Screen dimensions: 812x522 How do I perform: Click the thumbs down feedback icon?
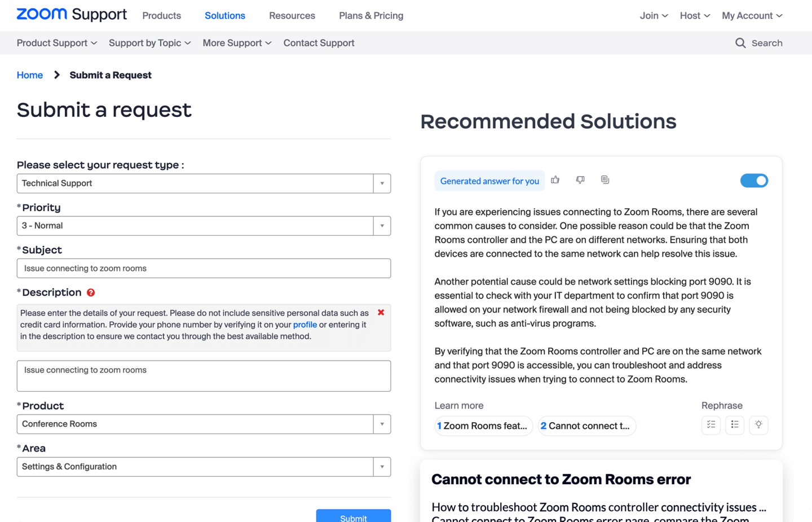point(580,180)
